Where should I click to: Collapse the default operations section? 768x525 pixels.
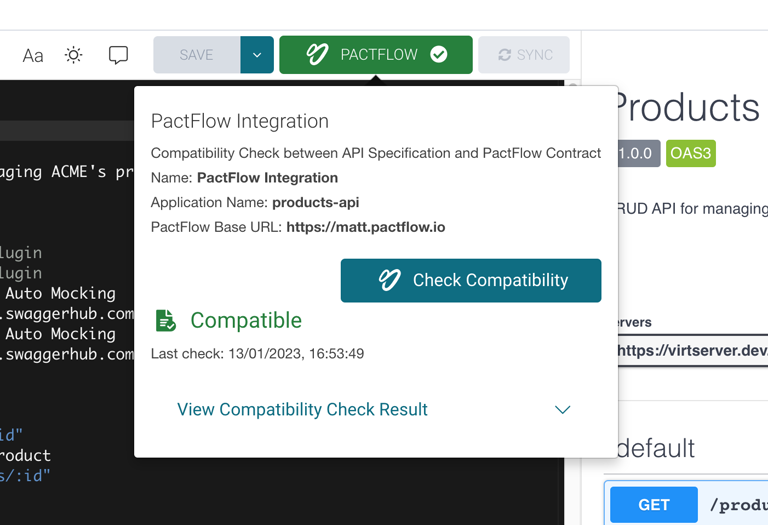[x=656, y=448]
